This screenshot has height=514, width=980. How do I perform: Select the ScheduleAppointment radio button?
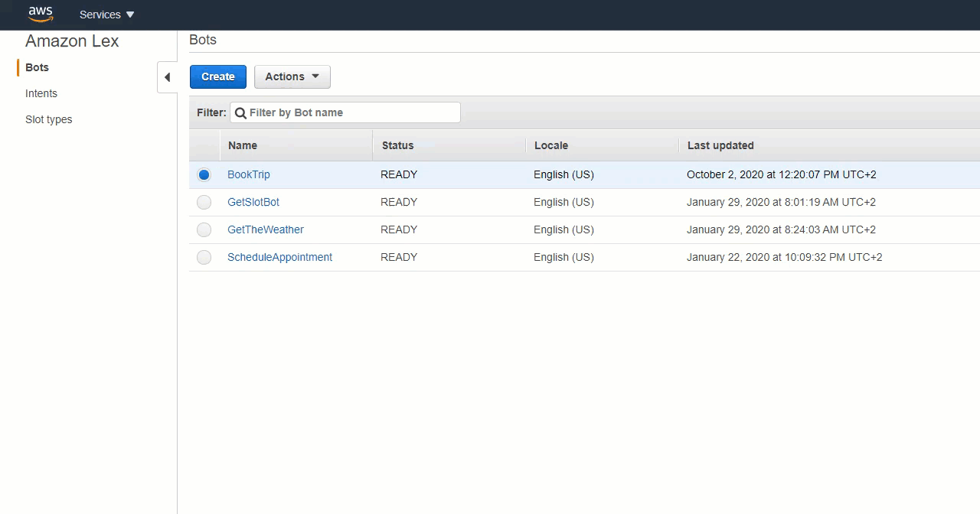[204, 257]
